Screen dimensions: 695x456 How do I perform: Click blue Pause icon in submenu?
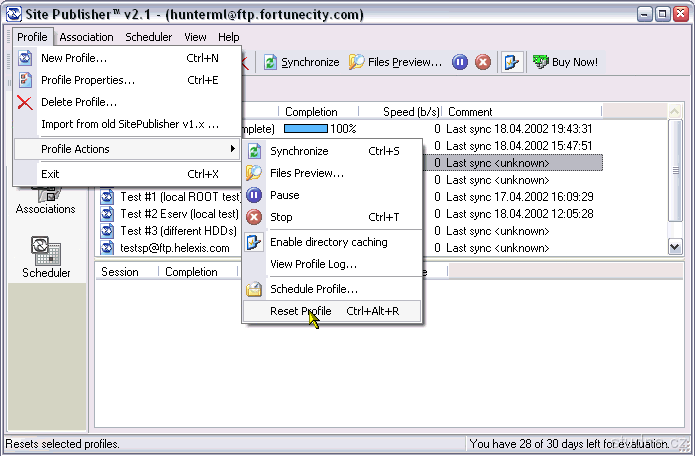(254, 195)
